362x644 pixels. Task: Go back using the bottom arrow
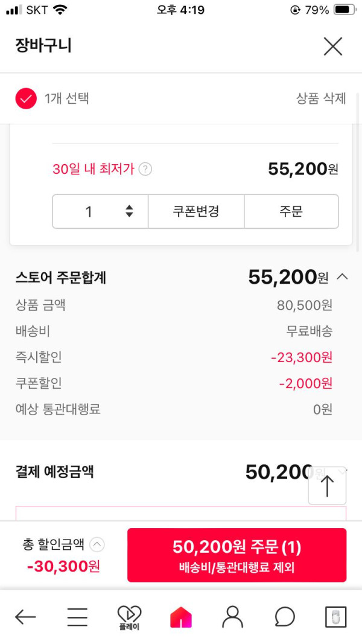(25, 617)
